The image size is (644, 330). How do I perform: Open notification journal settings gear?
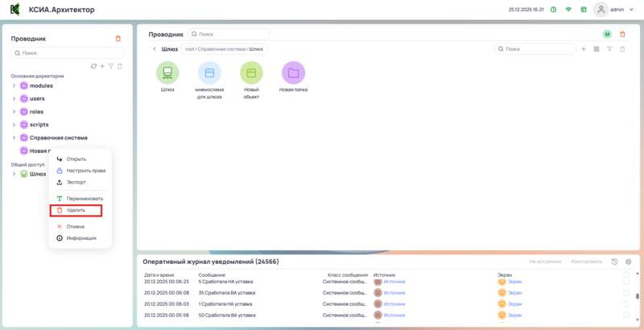(629, 262)
